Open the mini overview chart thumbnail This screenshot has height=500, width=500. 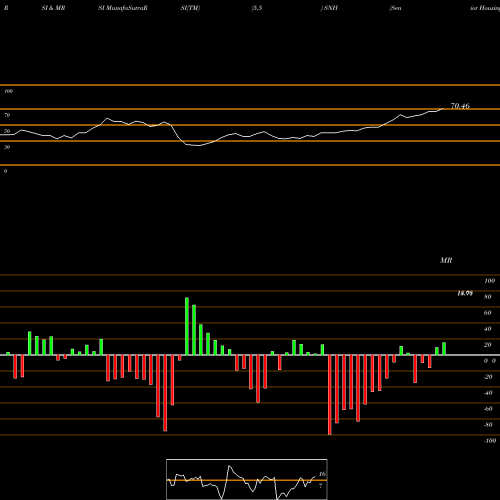[247, 479]
